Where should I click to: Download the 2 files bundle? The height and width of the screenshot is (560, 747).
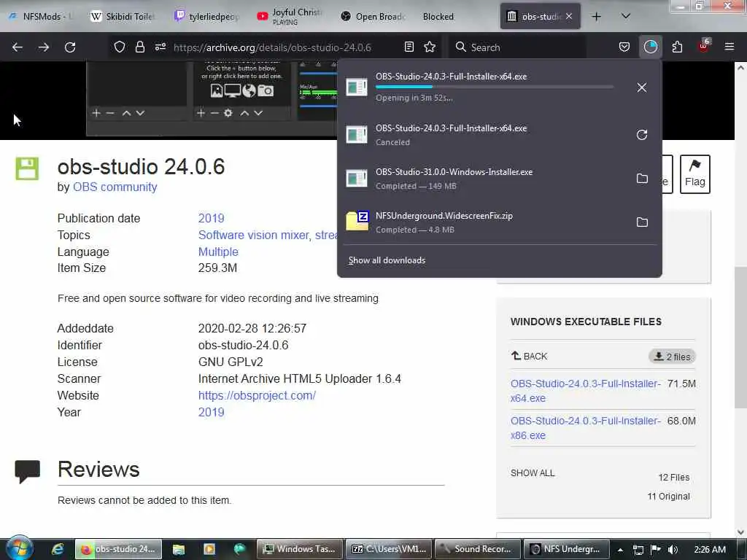(672, 356)
